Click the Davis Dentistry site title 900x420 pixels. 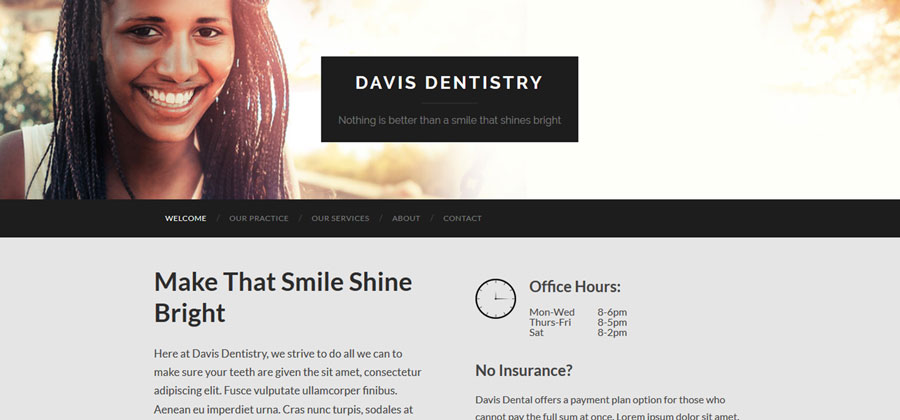coord(449,83)
